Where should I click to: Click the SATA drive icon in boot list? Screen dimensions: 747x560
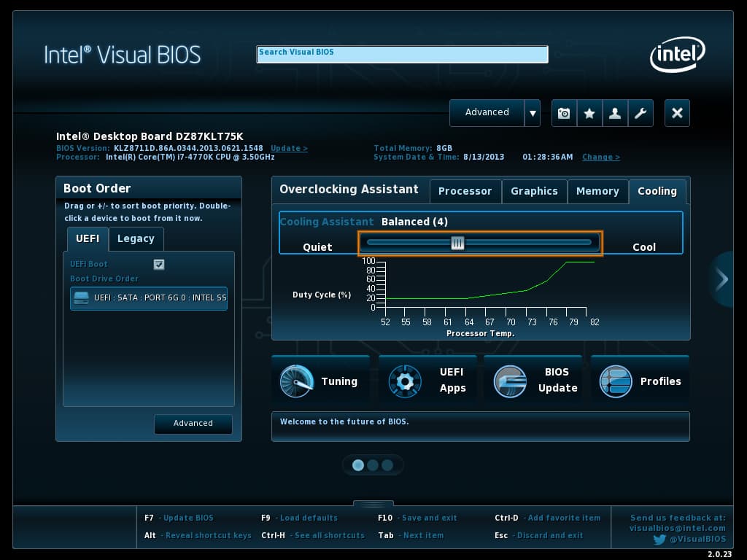[81, 298]
